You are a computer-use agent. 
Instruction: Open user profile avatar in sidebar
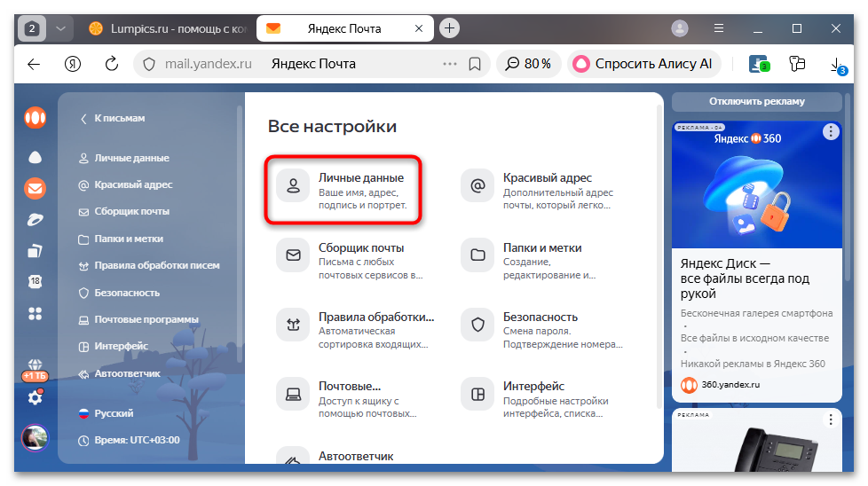35,438
